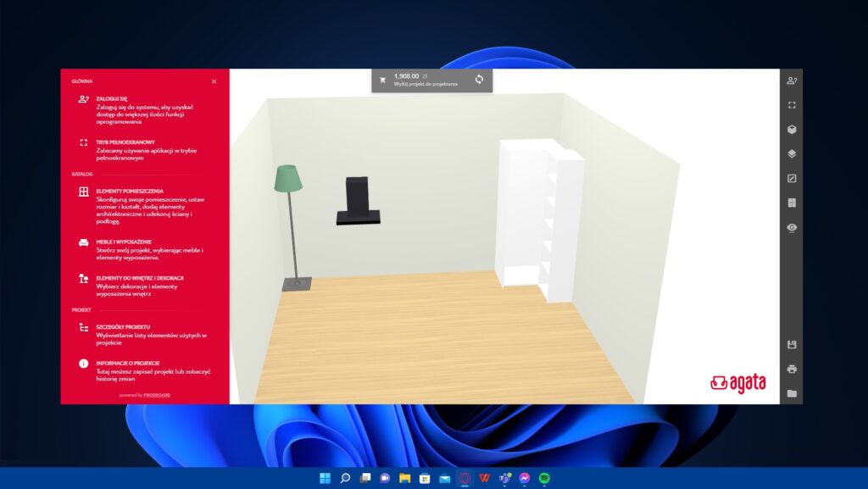
Task: Select Tryb pełnoekranowy menu entry
Action: coord(144,150)
